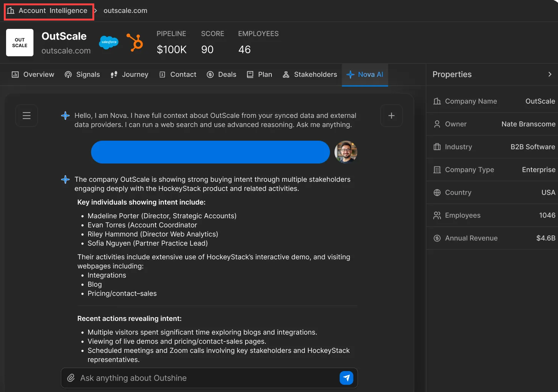The width and height of the screenshot is (558, 392).
Task: Click the SCORE value 90
Action: tap(208, 49)
